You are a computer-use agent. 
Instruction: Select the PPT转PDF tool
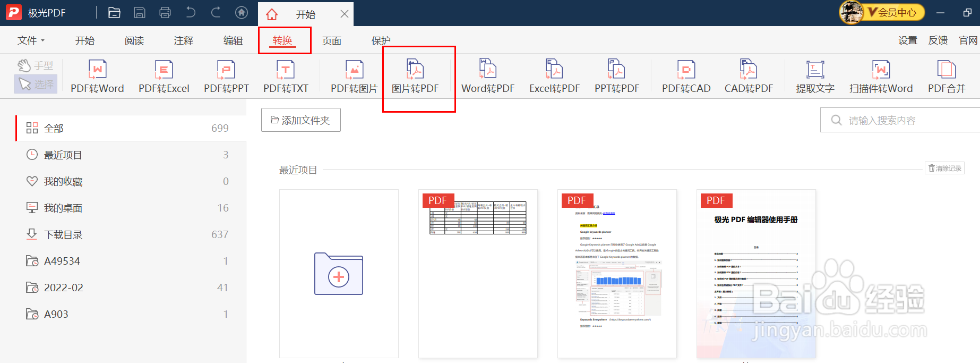(x=617, y=77)
